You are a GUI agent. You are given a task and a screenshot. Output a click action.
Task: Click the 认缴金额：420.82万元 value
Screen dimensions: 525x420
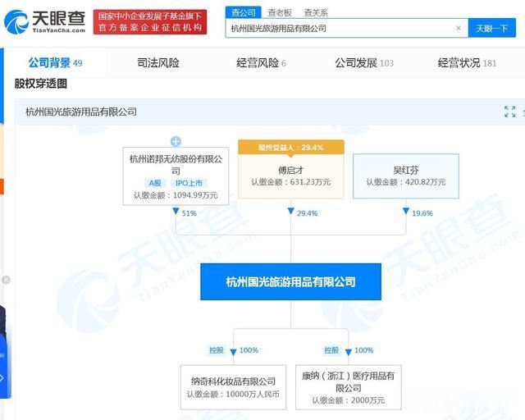pyautogui.click(x=406, y=182)
